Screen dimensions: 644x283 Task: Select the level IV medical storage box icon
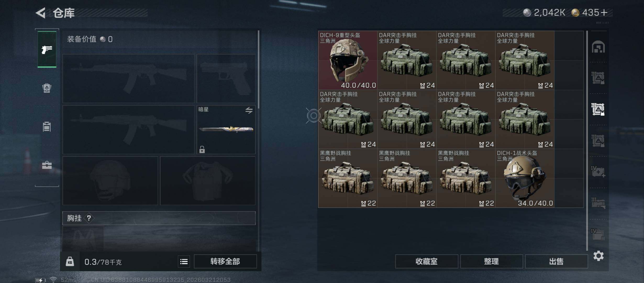598,172
